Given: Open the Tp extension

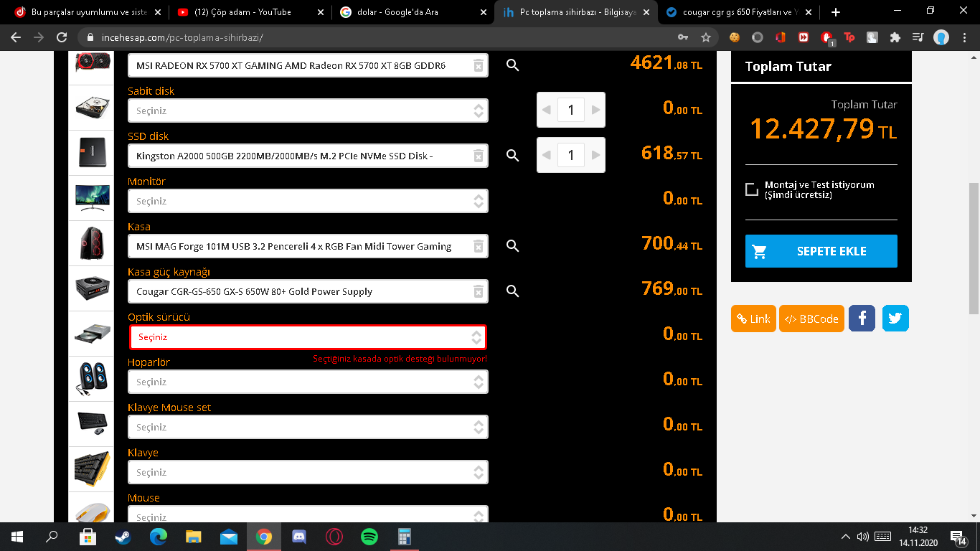Looking at the screenshot, I should 849,37.
